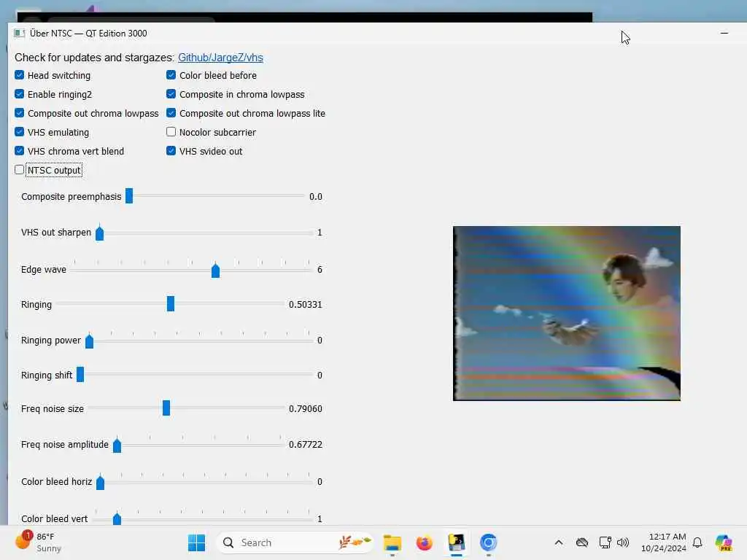The width and height of the screenshot is (747, 560).
Task: Open the Copilot preview taskbar icon
Action: coord(724,542)
